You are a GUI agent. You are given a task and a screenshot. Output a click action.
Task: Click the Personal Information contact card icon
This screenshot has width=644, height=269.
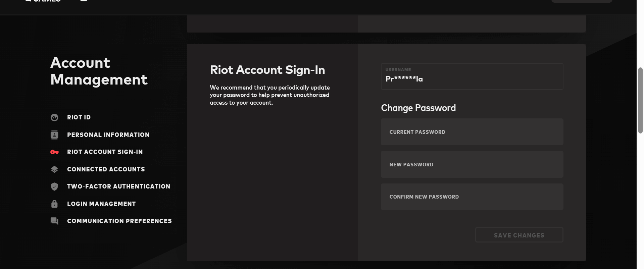coord(54,135)
